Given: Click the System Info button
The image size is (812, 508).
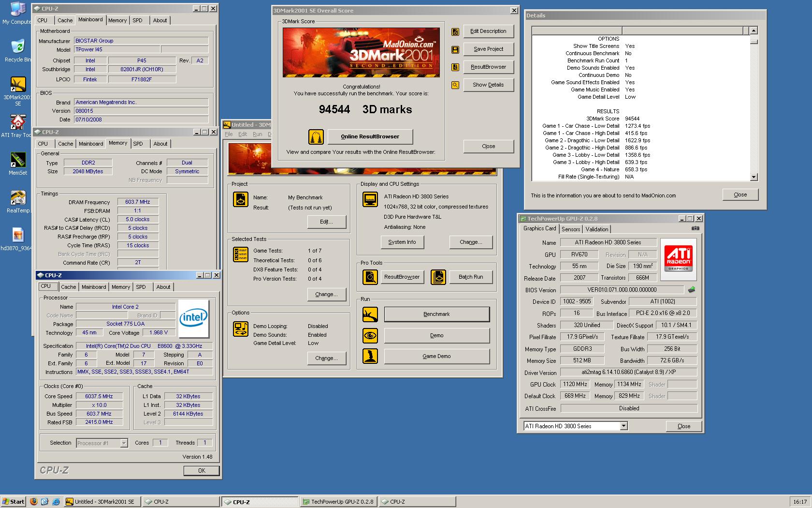Looking at the screenshot, I should [402, 242].
